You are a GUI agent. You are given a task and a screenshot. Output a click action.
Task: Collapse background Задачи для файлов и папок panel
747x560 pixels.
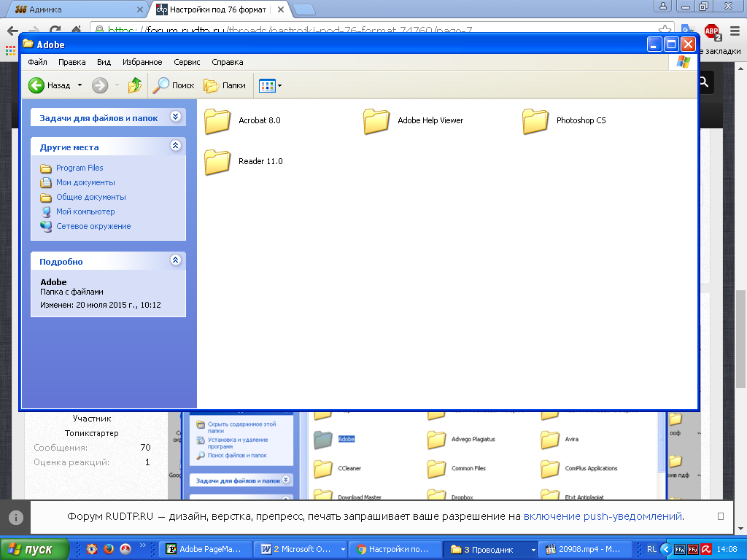click(x=286, y=480)
